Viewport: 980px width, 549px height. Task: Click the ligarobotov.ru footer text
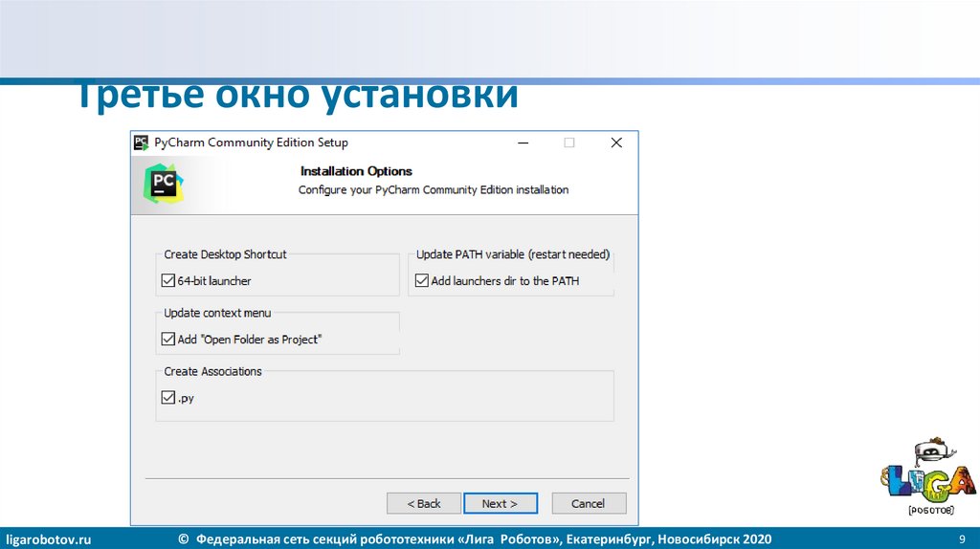[49, 539]
